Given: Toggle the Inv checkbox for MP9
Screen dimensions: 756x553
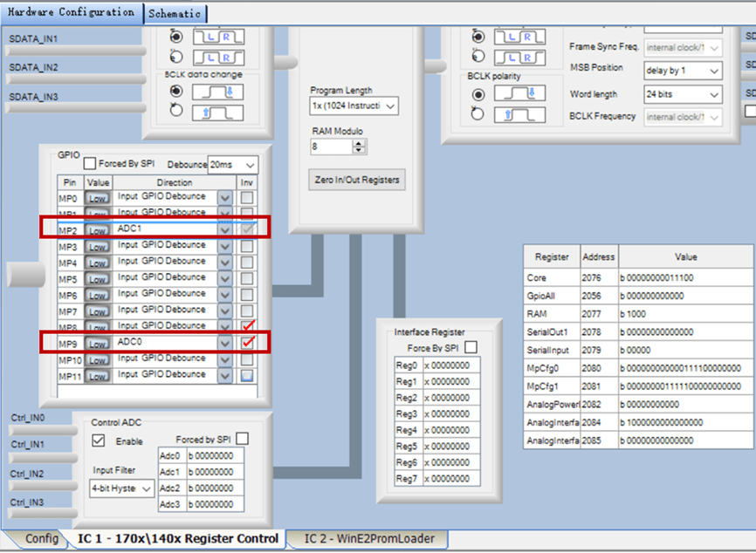Looking at the screenshot, I should tap(246, 342).
